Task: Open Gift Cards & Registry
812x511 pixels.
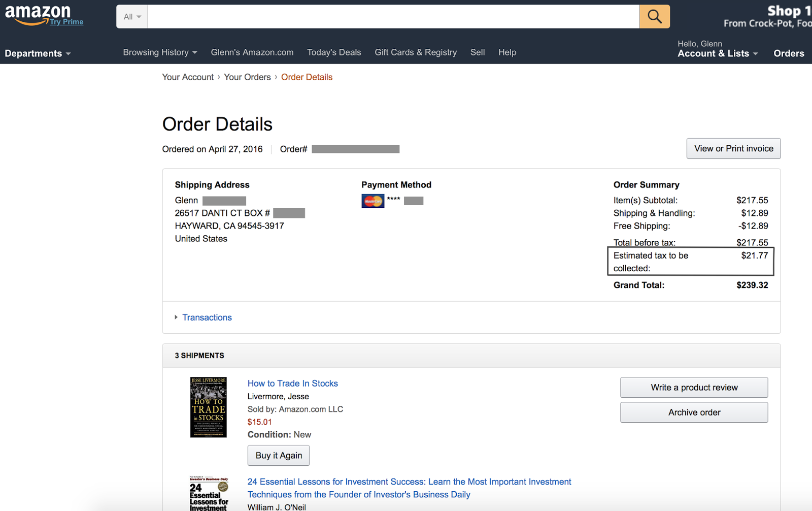Action: 416,52
